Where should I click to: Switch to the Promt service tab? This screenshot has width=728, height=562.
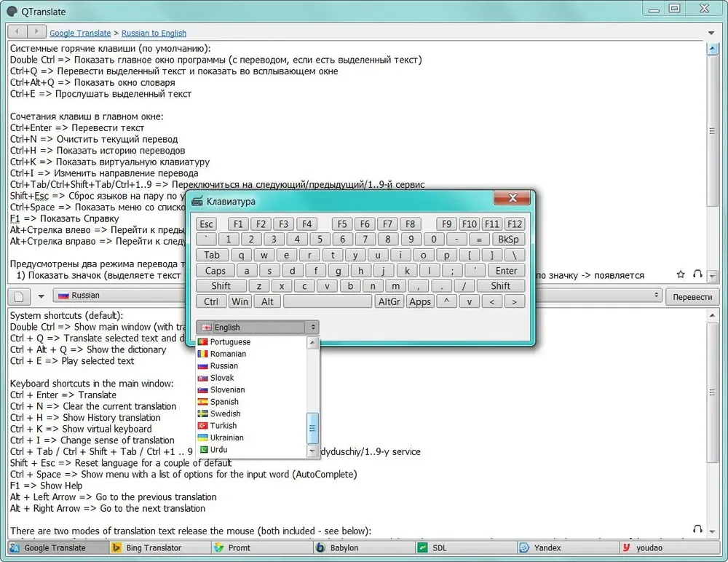(262, 547)
